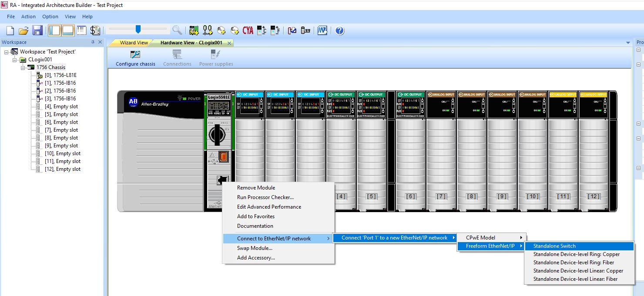Image resolution: width=644 pixels, height=296 pixels.
Task: Choose Run Processor Checker from the context menu
Action: [265, 197]
